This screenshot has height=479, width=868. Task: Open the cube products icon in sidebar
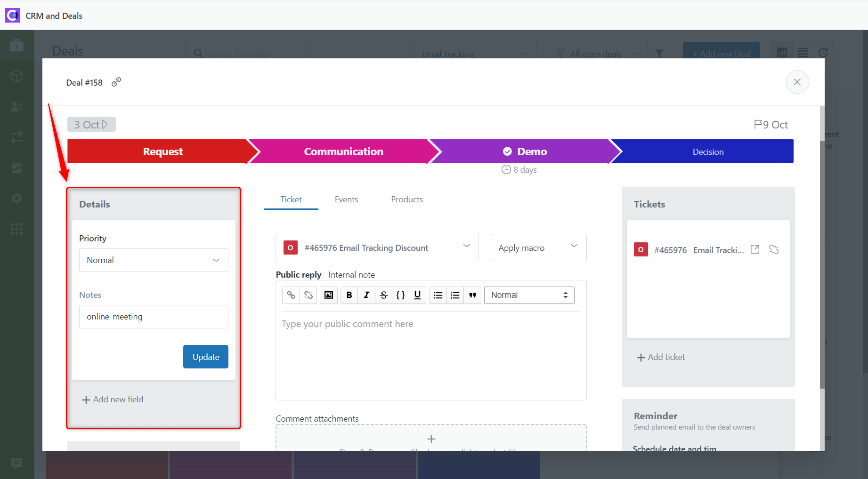tap(16, 76)
